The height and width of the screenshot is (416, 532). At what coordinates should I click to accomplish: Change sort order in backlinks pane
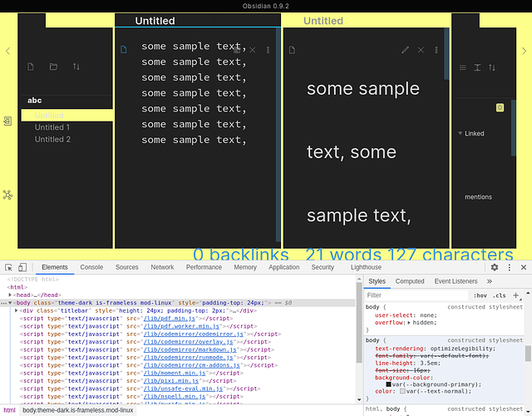pyautogui.click(x=492, y=67)
